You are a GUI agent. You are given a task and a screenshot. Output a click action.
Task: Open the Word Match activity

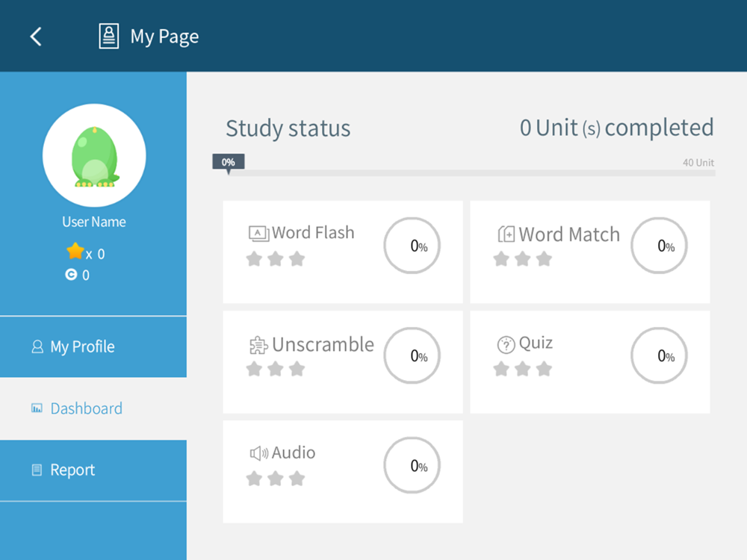(x=590, y=252)
